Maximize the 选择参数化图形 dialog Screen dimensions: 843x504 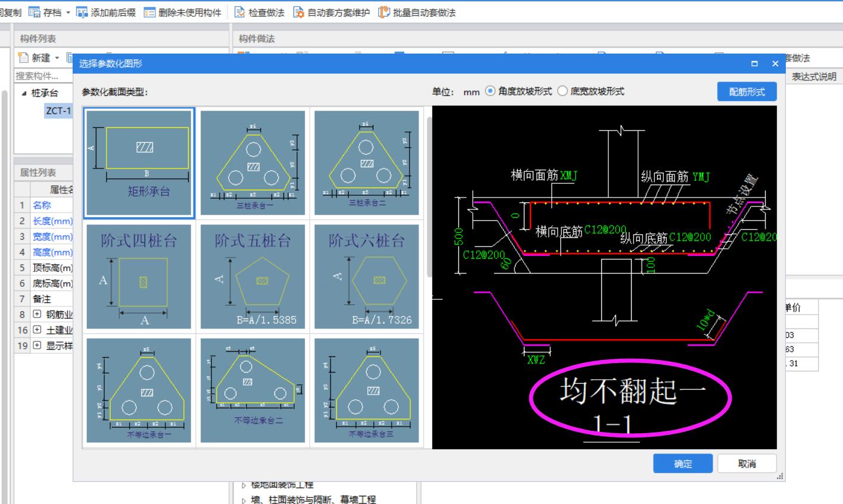(755, 64)
